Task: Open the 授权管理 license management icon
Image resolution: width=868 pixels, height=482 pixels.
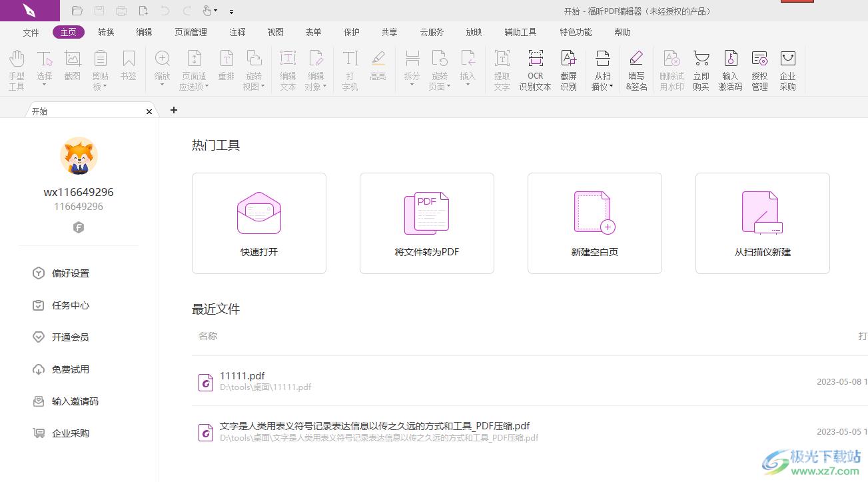Action: click(760, 69)
